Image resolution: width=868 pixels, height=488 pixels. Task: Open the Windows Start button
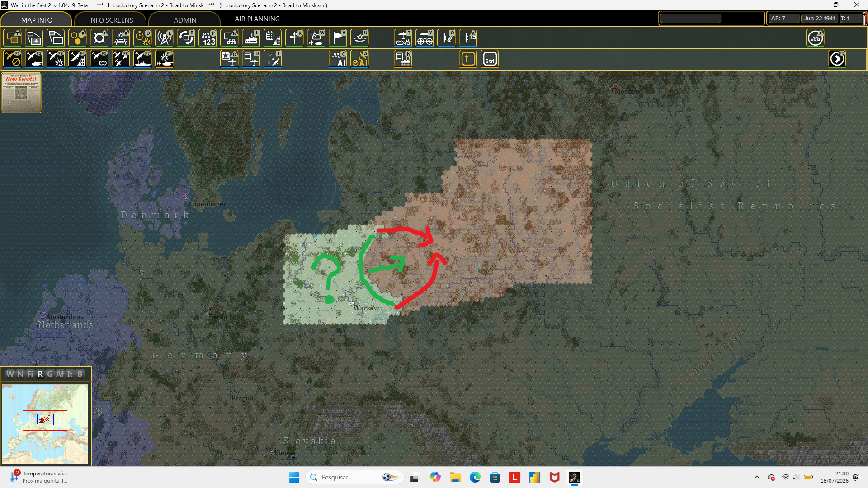[294, 477]
